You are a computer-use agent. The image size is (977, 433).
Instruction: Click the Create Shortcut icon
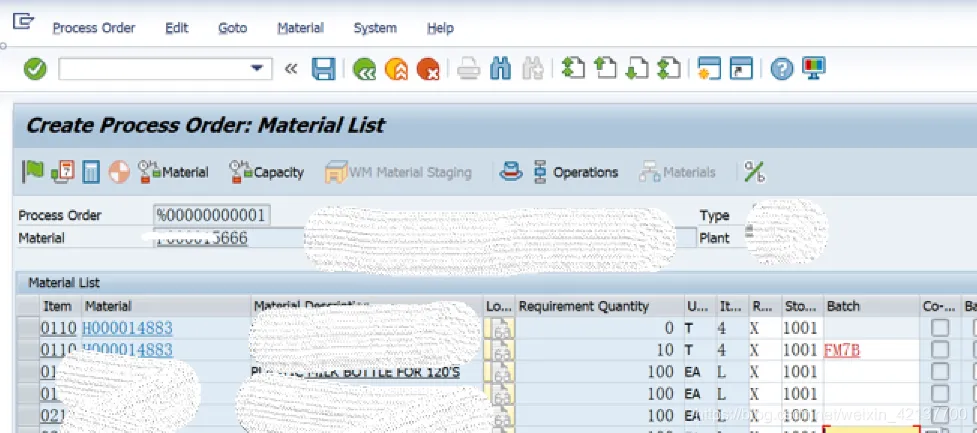(x=741, y=69)
